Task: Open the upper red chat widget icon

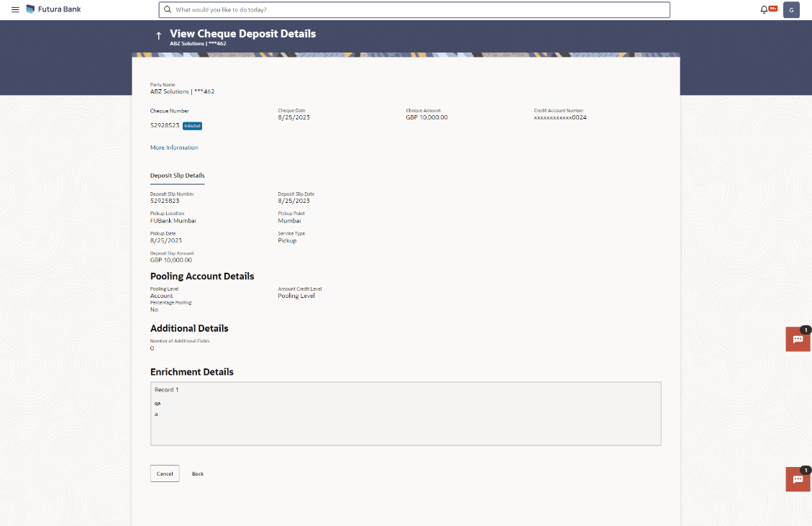Action: [798, 340]
